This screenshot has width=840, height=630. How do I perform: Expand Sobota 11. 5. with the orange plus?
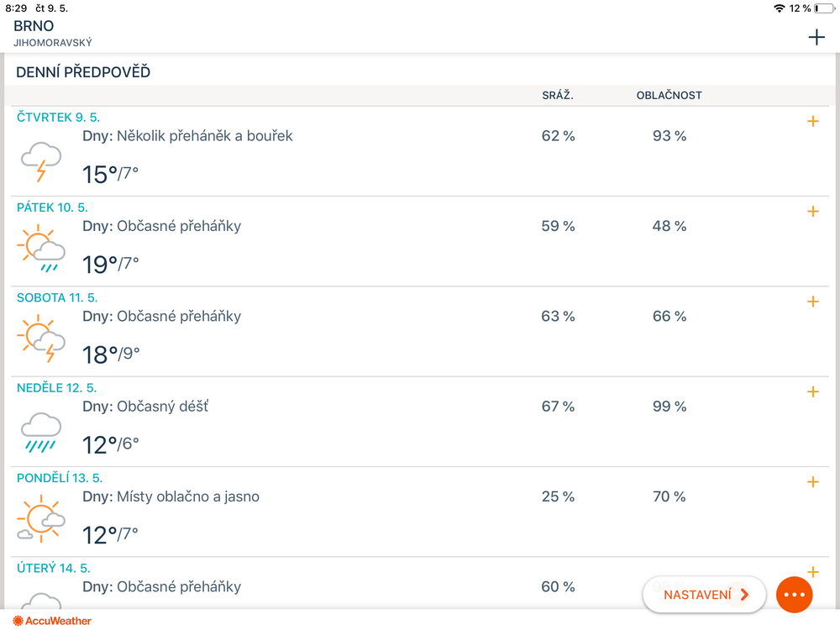[812, 302]
